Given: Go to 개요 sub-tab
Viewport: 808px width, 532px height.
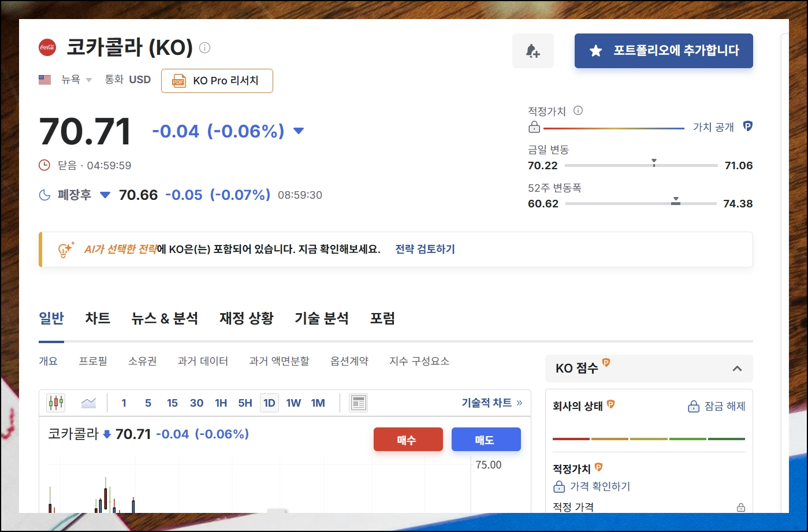Looking at the screenshot, I should coord(49,361).
